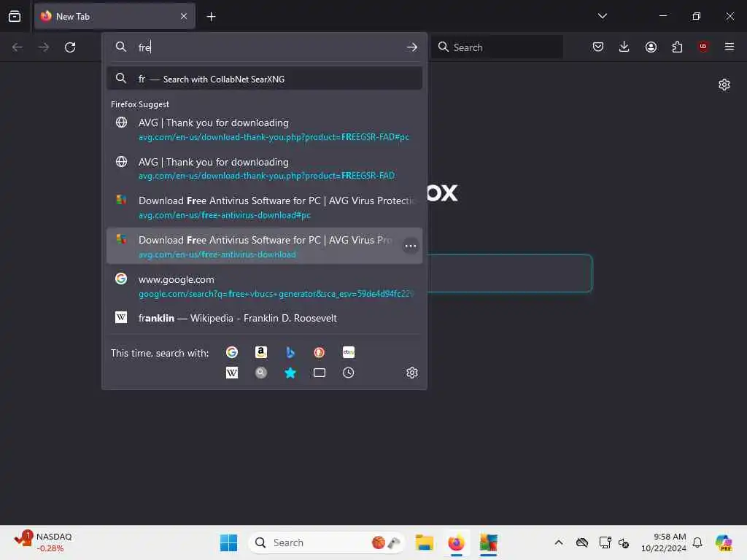This screenshot has height=560, width=747.
Task: Select Search with CollabNet SearXNG suggestion
Action: [x=264, y=79]
